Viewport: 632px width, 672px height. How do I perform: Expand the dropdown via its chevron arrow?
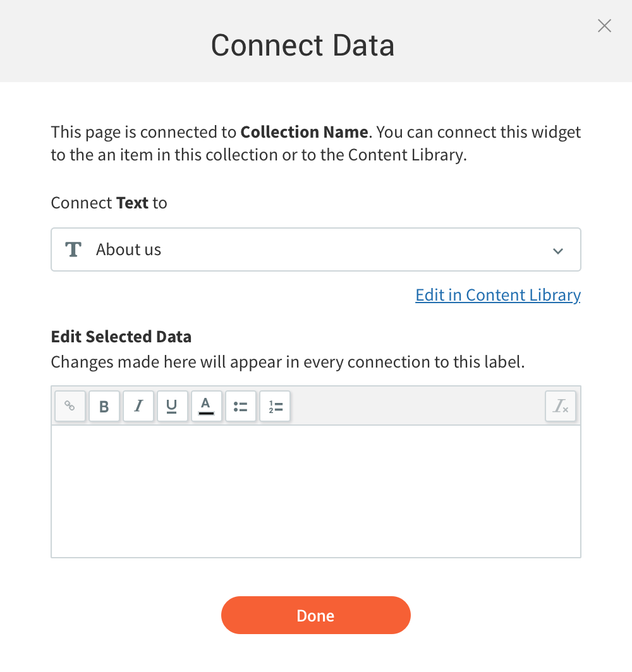click(558, 251)
